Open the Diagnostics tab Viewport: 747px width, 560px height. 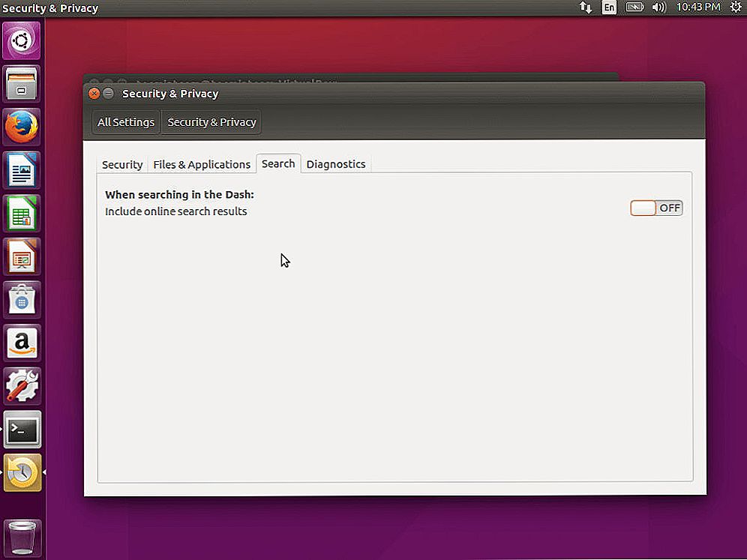(336, 164)
